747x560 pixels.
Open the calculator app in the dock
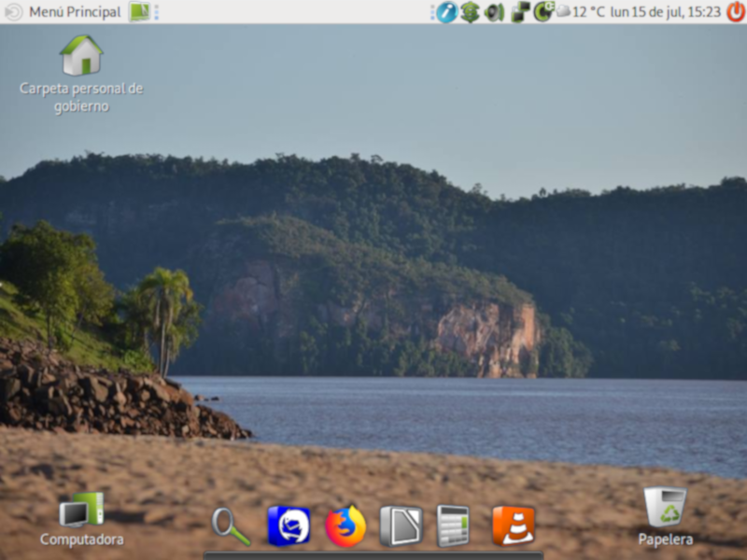[x=453, y=525]
